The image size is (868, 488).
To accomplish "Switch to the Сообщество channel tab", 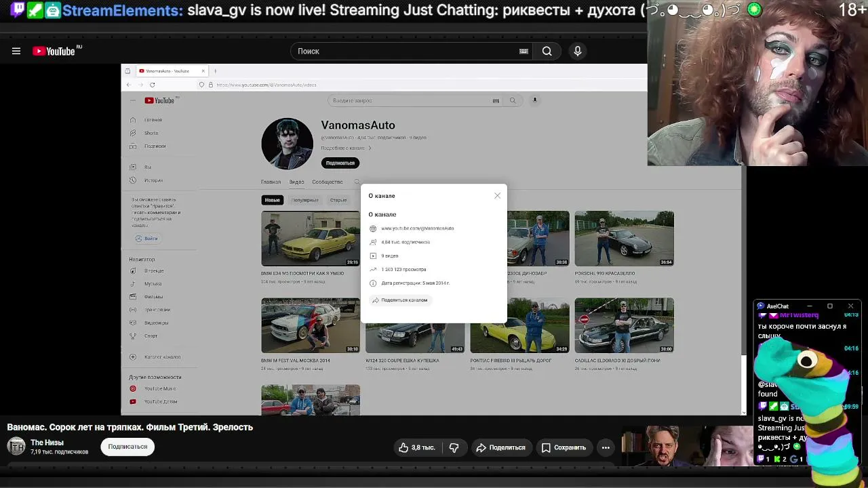I will [328, 182].
